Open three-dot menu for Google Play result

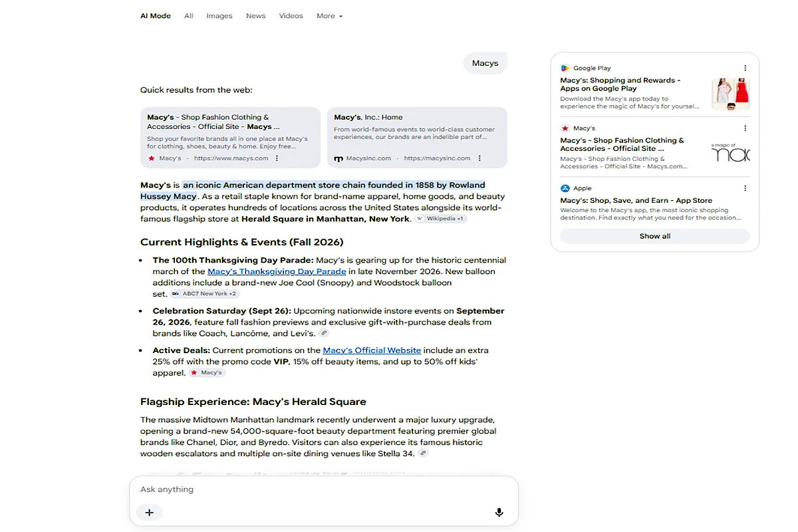pyautogui.click(x=745, y=68)
